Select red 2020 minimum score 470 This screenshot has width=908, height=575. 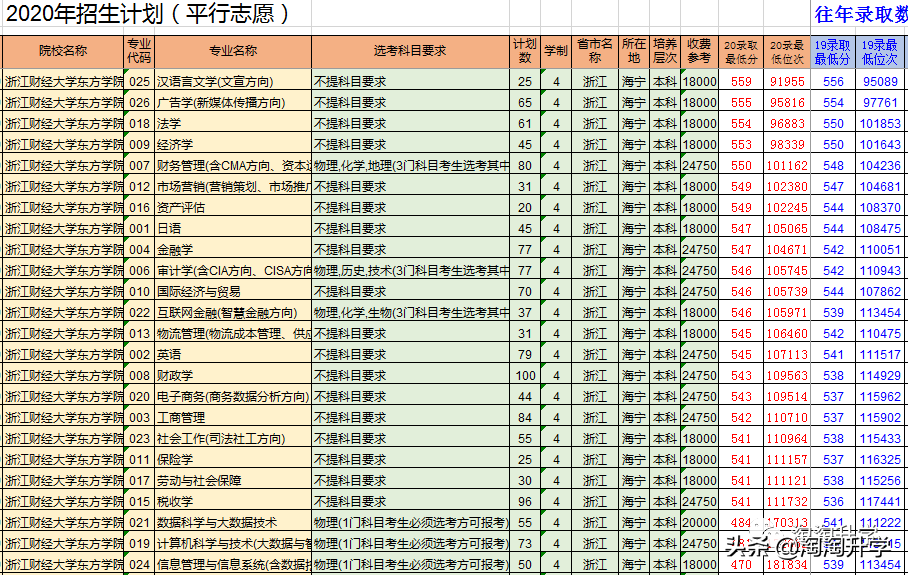click(741, 565)
